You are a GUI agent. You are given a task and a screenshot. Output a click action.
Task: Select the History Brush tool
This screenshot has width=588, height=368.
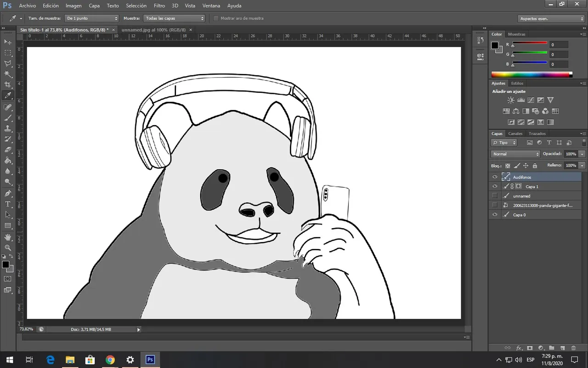(8, 139)
